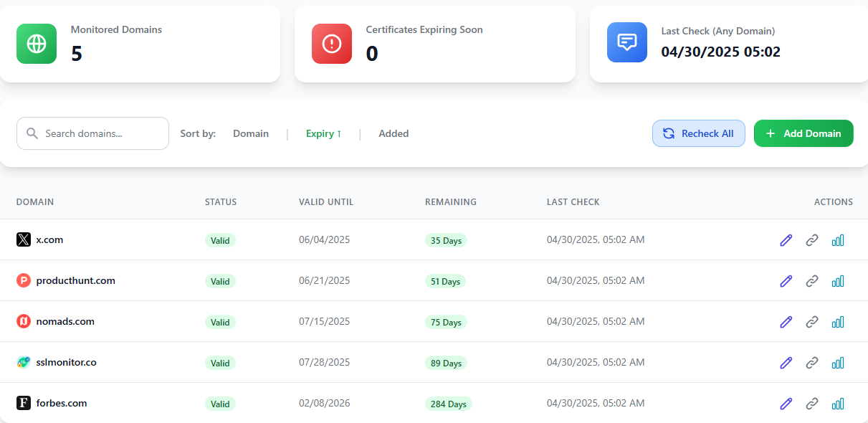Click the edit pencil icon for forbes.com
This screenshot has height=423, width=868.
786,404
